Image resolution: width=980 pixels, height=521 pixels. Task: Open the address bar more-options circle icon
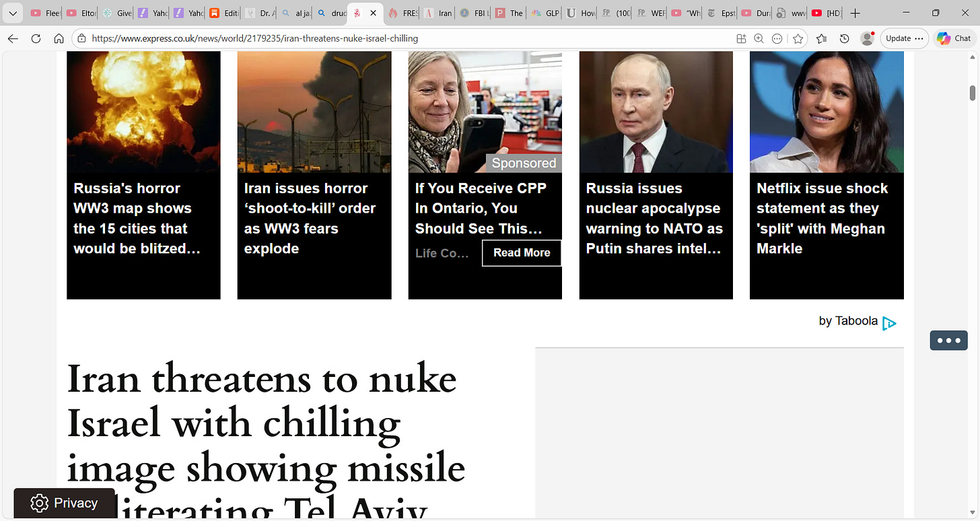point(777,38)
